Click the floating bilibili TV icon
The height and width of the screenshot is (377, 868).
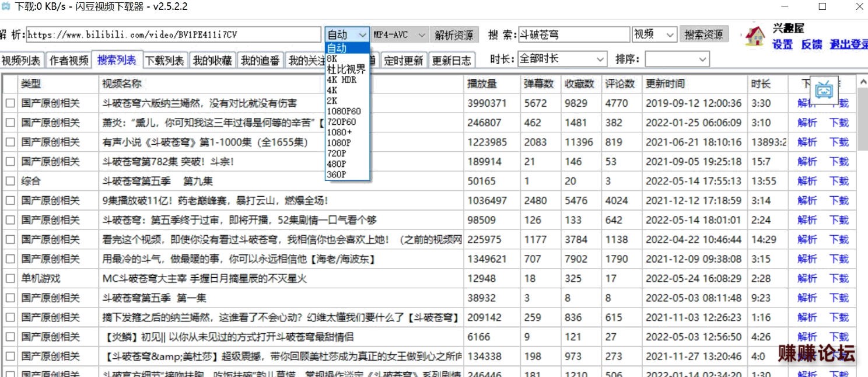click(x=824, y=90)
